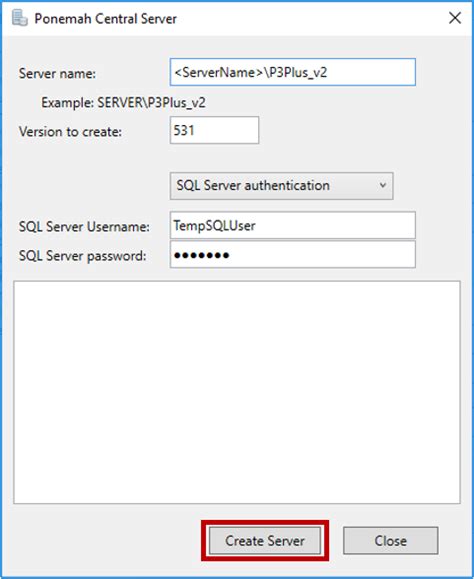Click the 'Server name:' label

pyautogui.click(x=57, y=73)
